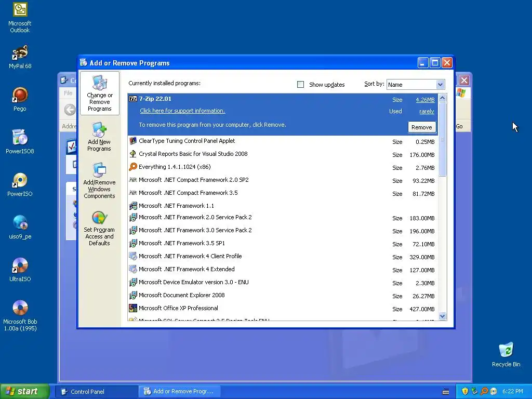Click the 427.00MB size value
This screenshot has width=532, height=399.
pos(422,309)
